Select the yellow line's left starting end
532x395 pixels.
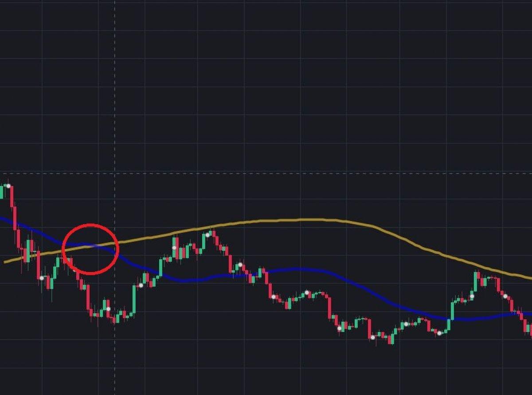(x=5, y=262)
